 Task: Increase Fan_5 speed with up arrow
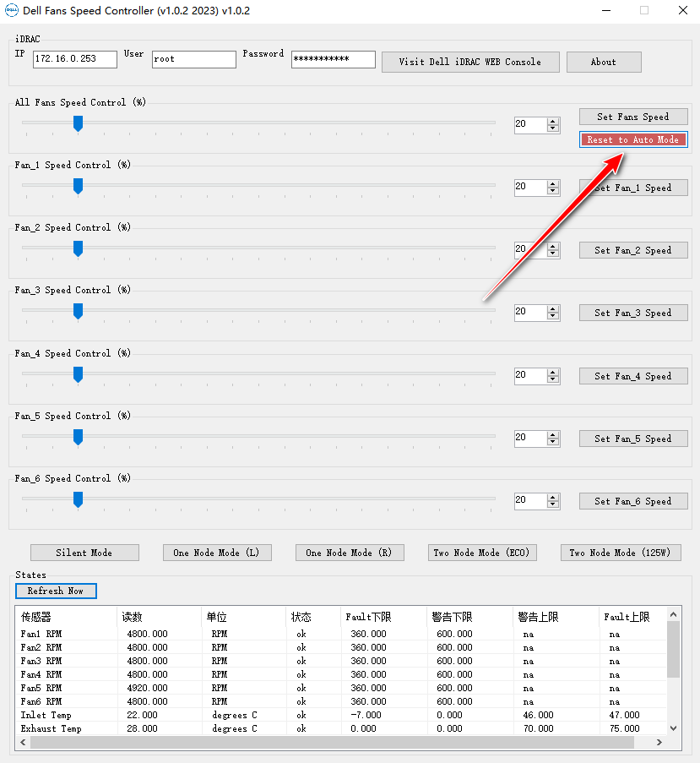click(x=553, y=435)
